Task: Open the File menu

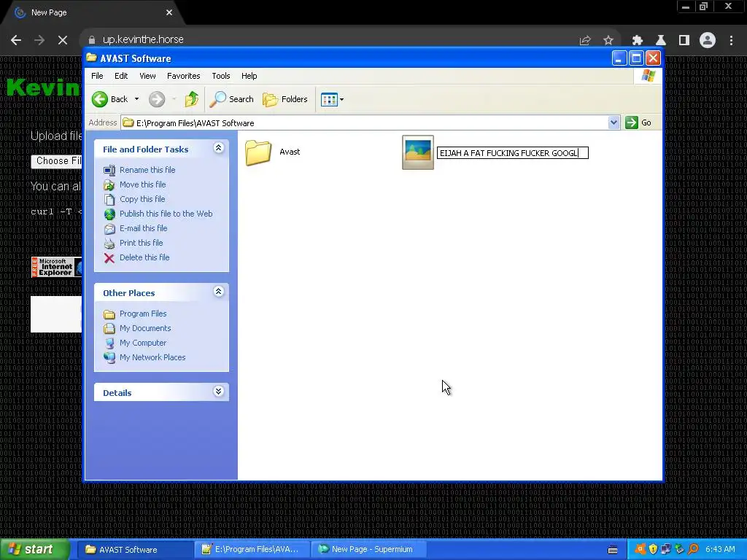Action: pyautogui.click(x=97, y=76)
